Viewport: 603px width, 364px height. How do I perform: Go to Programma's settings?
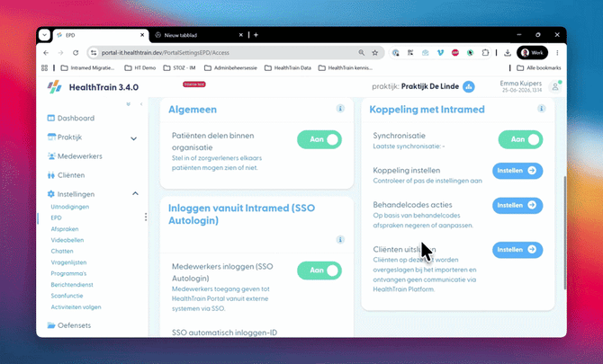(x=68, y=273)
